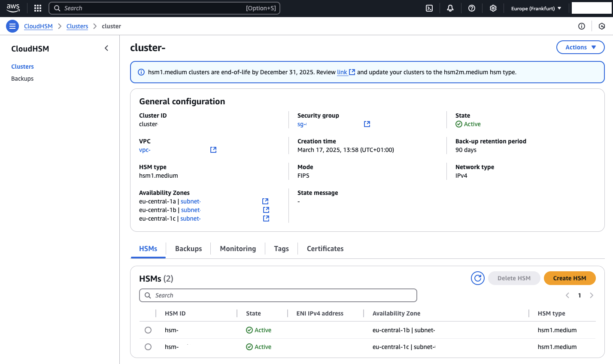This screenshot has height=364, width=613.
Task: Open the AWS services grid menu
Action: click(38, 8)
